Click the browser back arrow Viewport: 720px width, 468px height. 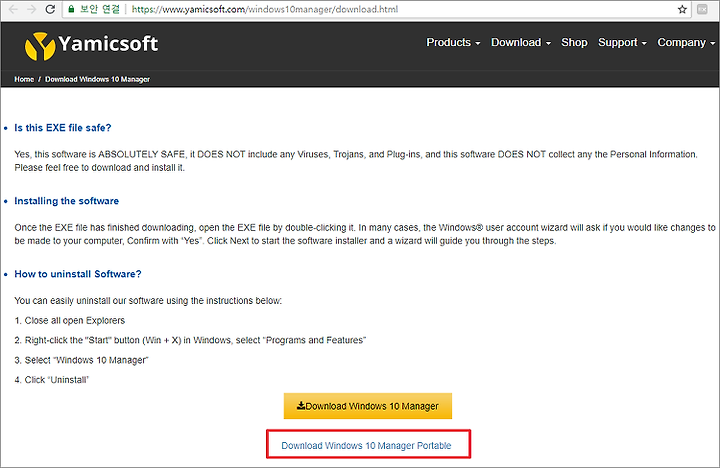(x=13, y=9)
